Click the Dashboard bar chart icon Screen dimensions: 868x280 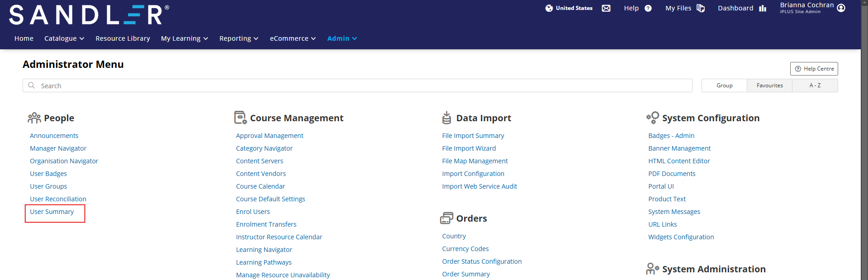(x=763, y=8)
